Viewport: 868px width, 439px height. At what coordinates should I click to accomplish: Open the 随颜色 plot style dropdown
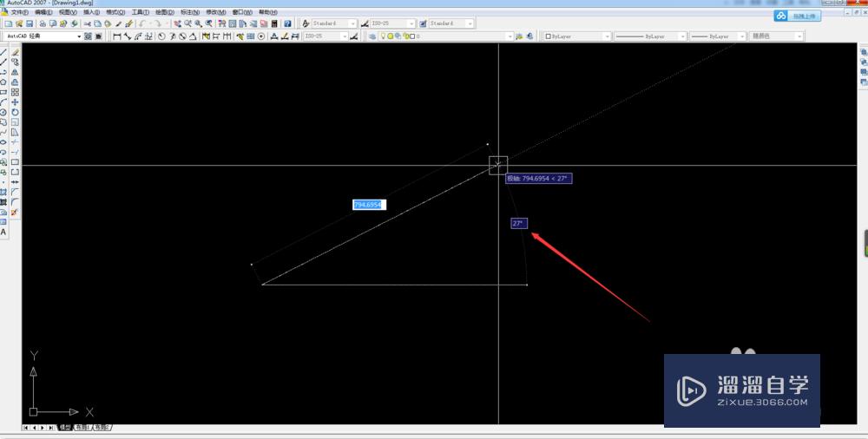776,36
